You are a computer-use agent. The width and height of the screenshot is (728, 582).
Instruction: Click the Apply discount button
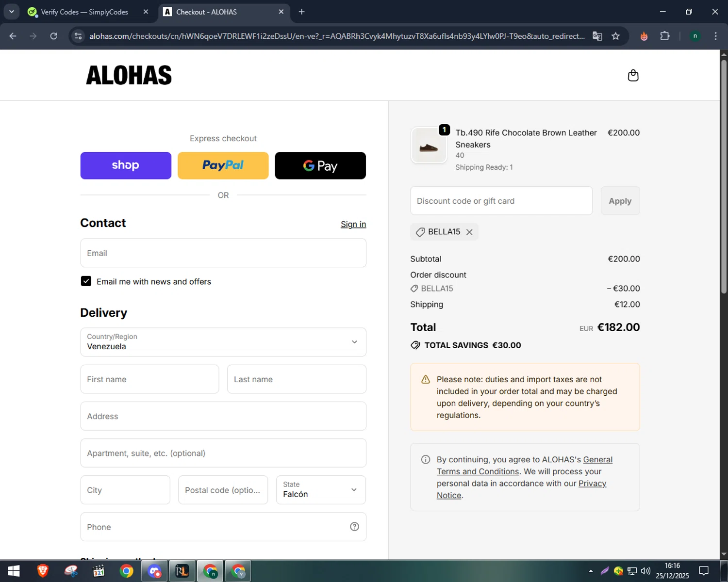tap(620, 201)
